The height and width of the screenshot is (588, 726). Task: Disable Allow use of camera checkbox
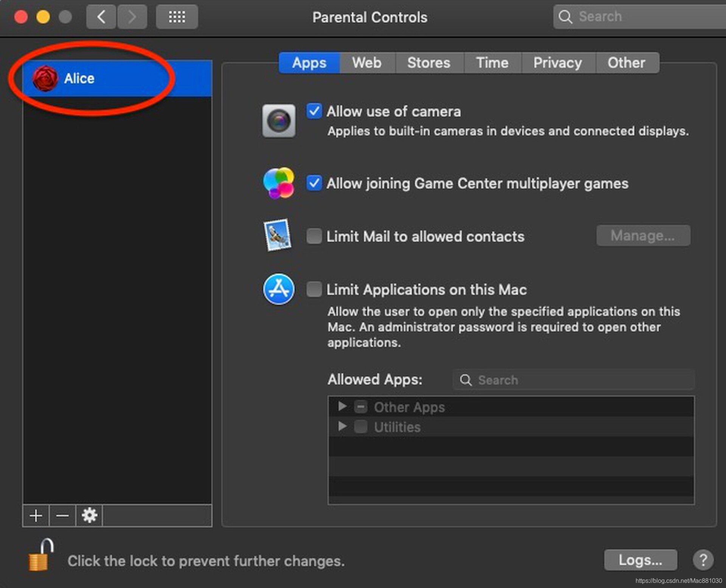(x=314, y=111)
